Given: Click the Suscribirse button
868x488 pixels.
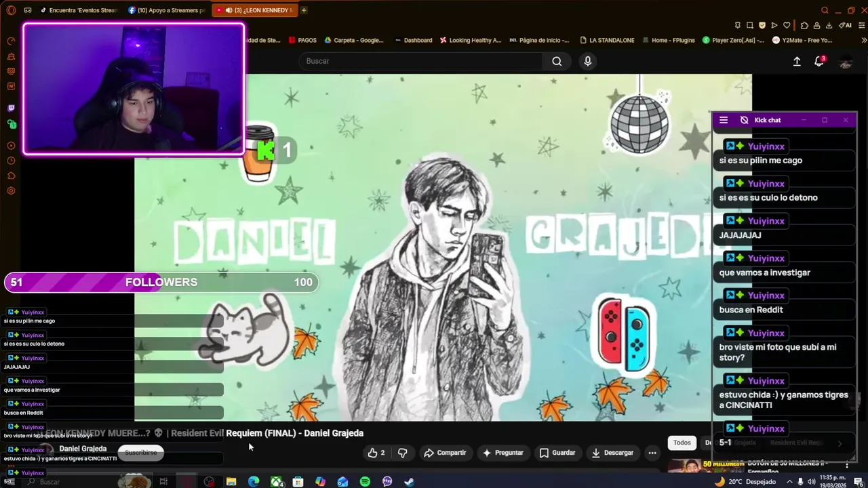Looking at the screenshot, I should [x=141, y=452].
